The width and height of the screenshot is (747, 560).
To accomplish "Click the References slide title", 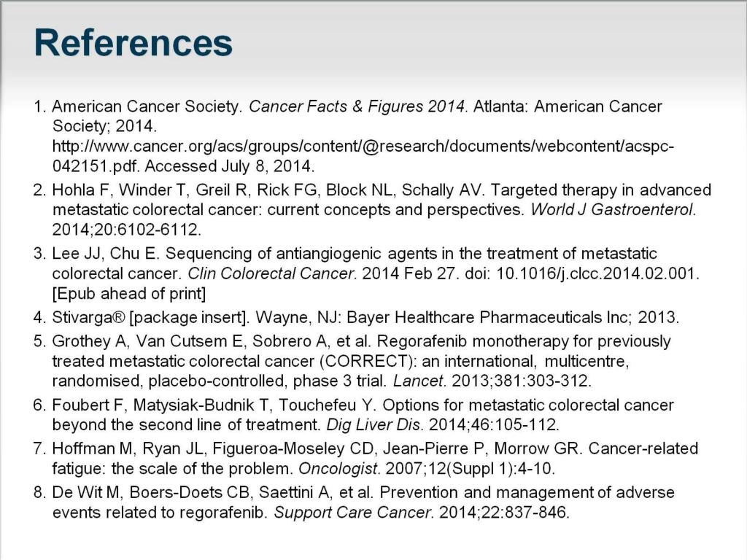I will [133, 43].
